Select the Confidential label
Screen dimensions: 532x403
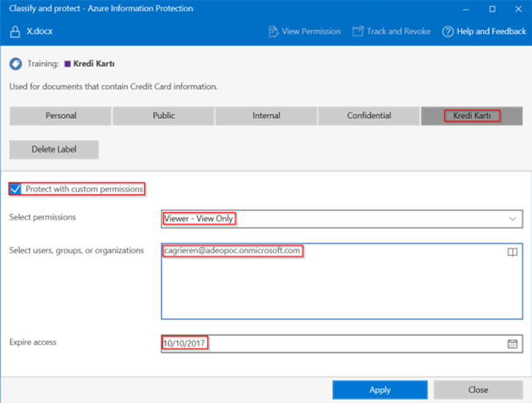(x=369, y=116)
